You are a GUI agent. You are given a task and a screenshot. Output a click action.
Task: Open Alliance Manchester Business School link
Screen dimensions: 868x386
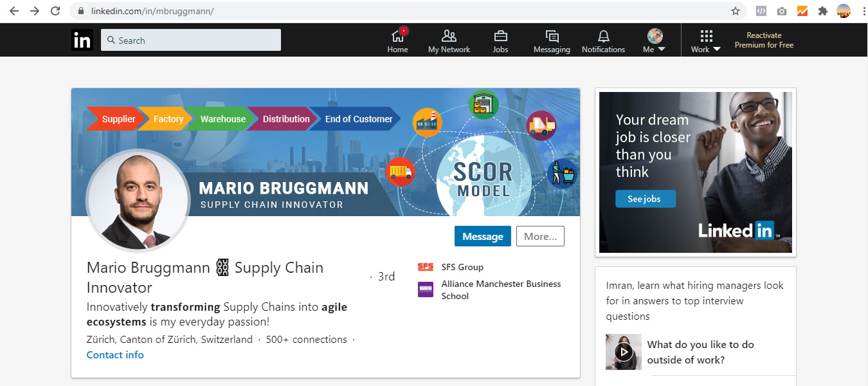pyautogui.click(x=501, y=290)
